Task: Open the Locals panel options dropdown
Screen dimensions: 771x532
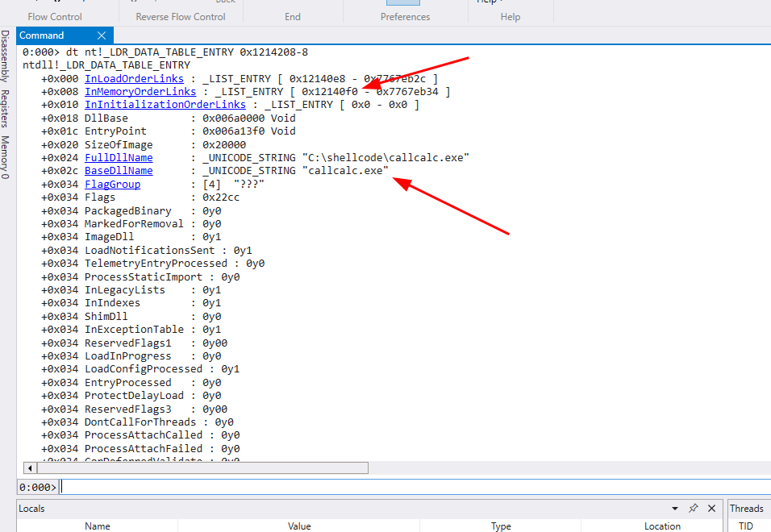Action: (x=675, y=509)
